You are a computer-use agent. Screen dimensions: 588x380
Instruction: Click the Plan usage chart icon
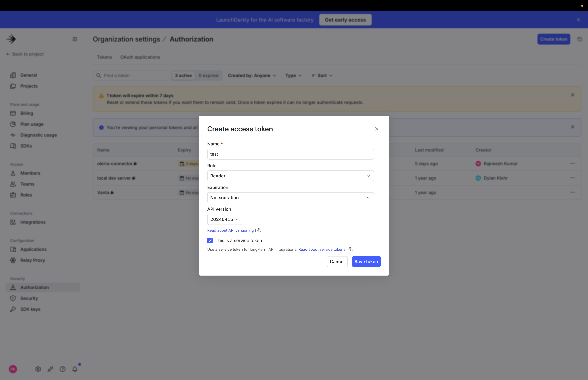pos(13,124)
